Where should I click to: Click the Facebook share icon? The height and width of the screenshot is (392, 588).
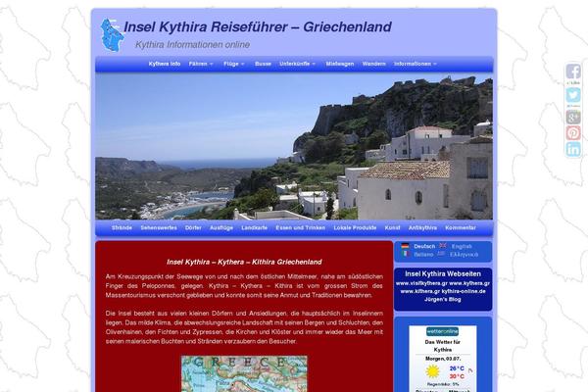pyautogui.click(x=573, y=72)
